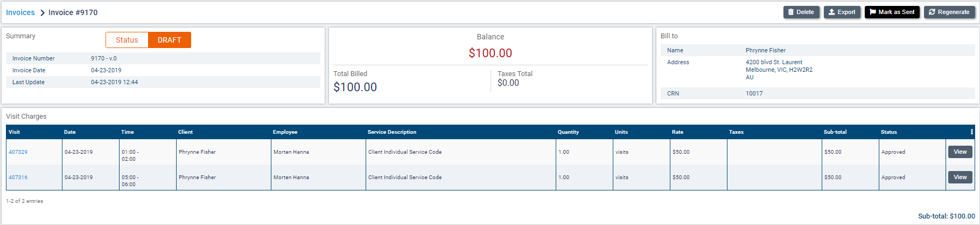The height and width of the screenshot is (225, 980).
Task: Sort table by the Date column header
Action: click(70, 132)
